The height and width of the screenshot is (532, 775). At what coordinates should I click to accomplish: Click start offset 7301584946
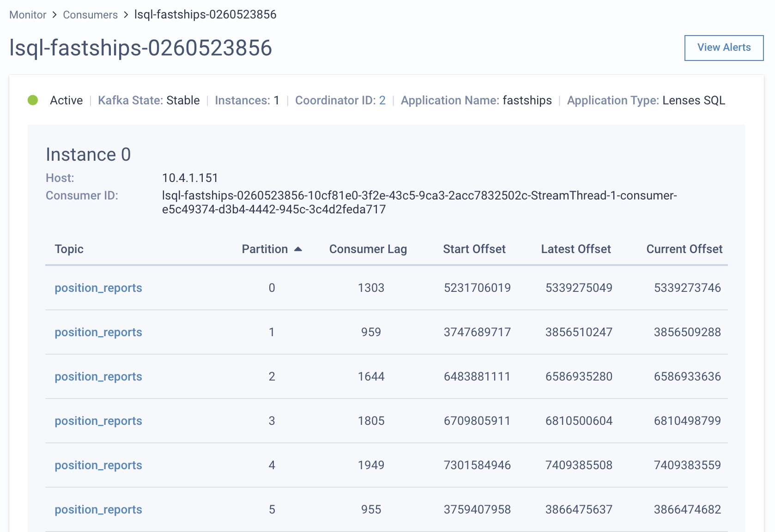tap(477, 465)
